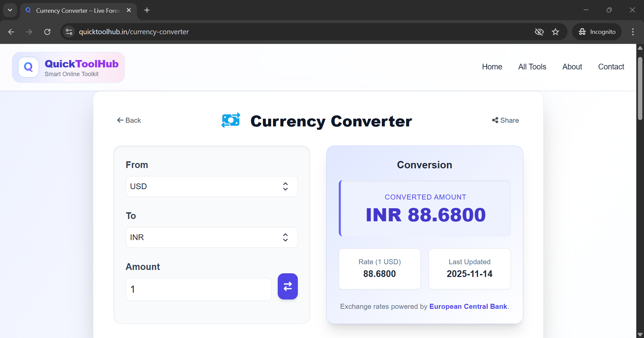This screenshot has width=644, height=338.
Task: Switch to the All Tools menu item
Action: (532, 66)
